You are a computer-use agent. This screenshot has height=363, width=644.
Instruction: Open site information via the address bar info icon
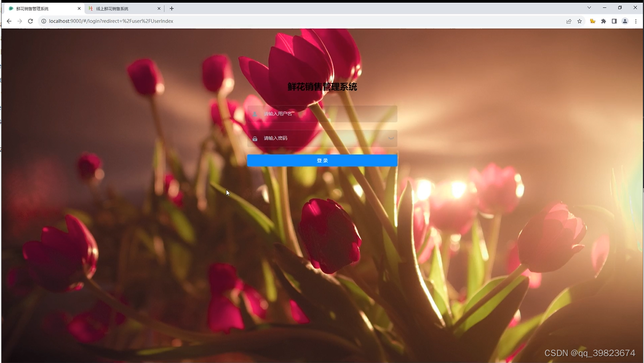coord(43,21)
